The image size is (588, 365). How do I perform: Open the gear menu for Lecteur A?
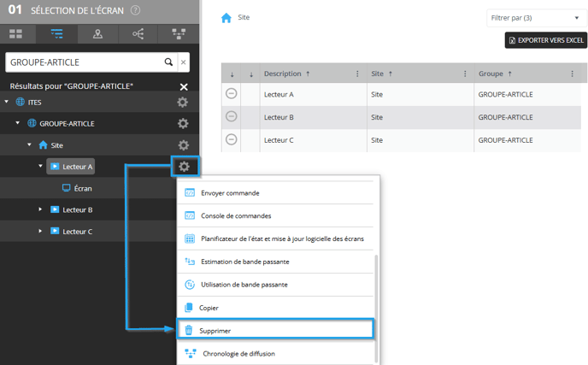(x=184, y=166)
